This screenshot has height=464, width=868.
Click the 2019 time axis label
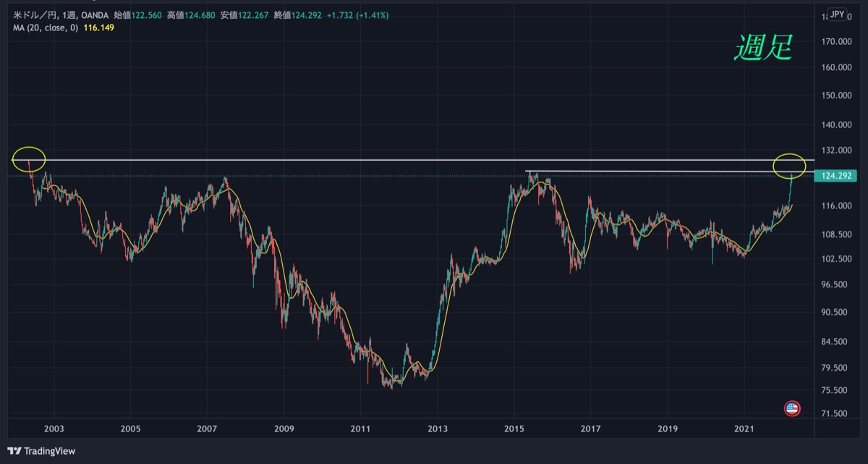click(668, 429)
